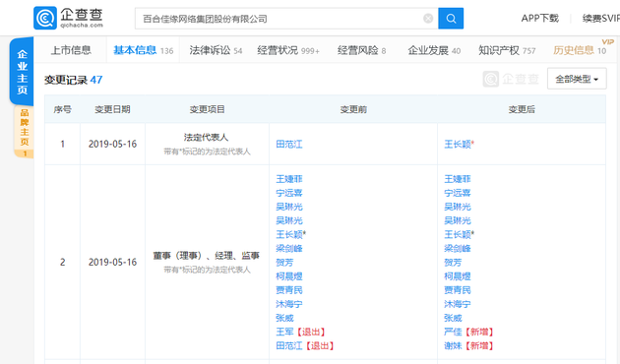This screenshot has width=620, height=364.
Task: Click 田范江 in the row 1 变更前 cell
Action: pyautogui.click(x=289, y=145)
